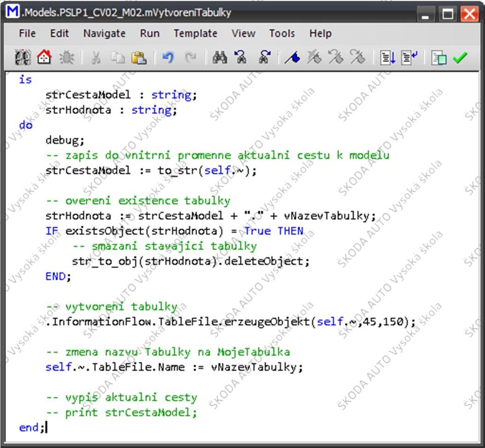
Task: Click the find previous binoculars icon
Action: click(241, 57)
